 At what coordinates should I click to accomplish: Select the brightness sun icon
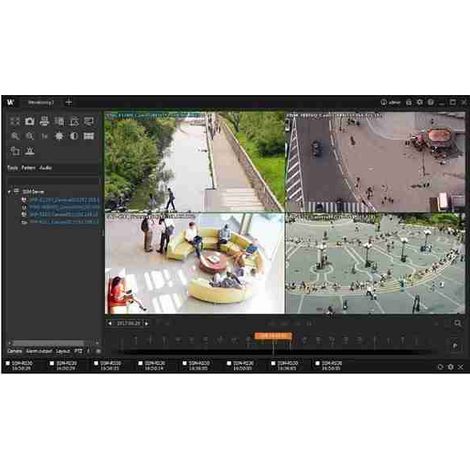pyautogui.click(x=59, y=136)
